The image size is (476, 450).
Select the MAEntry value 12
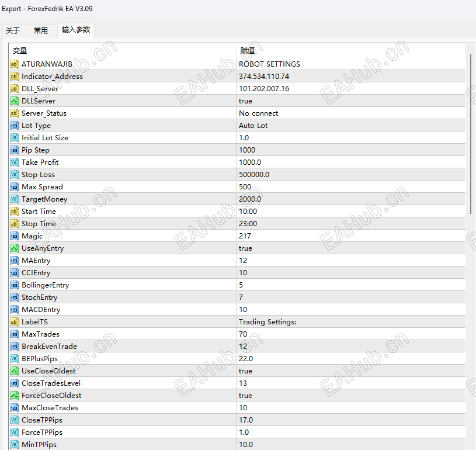pos(351,261)
